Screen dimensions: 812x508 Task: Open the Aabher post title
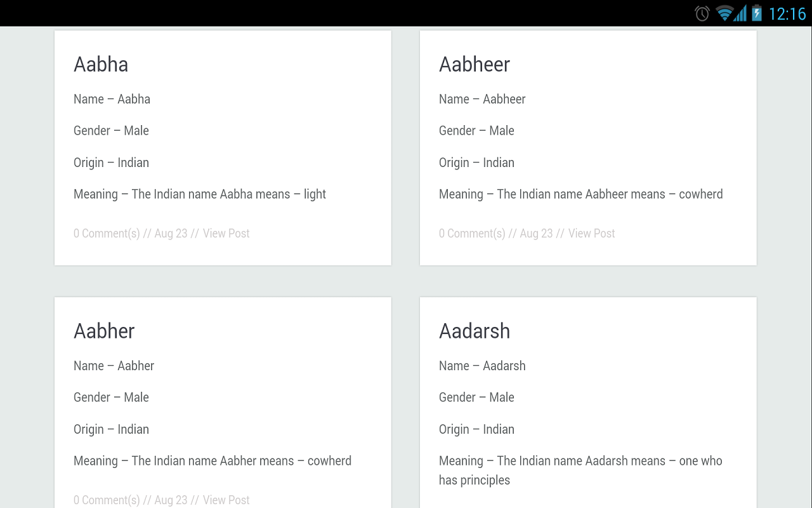pyautogui.click(x=104, y=331)
